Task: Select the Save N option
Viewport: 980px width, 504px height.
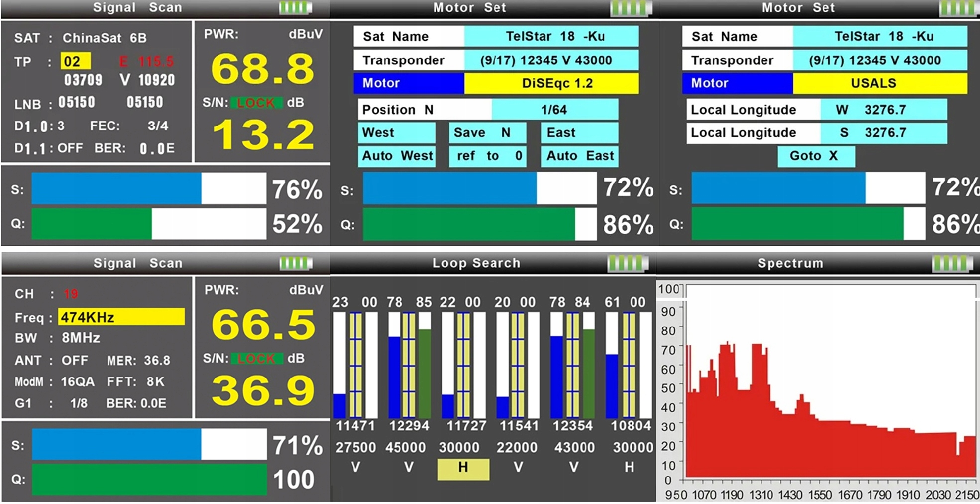Action: [x=487, y=133]
